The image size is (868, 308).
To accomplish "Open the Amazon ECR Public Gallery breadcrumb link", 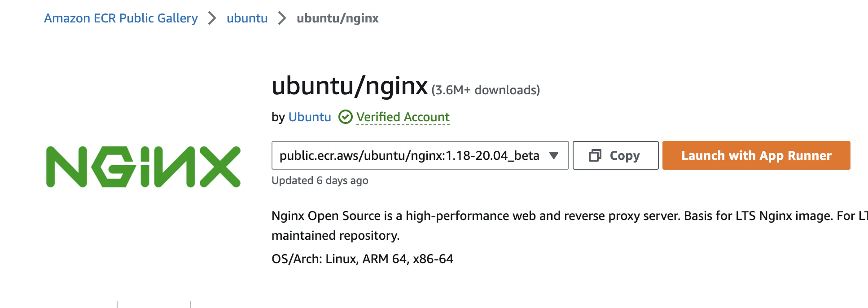I will click(121, 18).
